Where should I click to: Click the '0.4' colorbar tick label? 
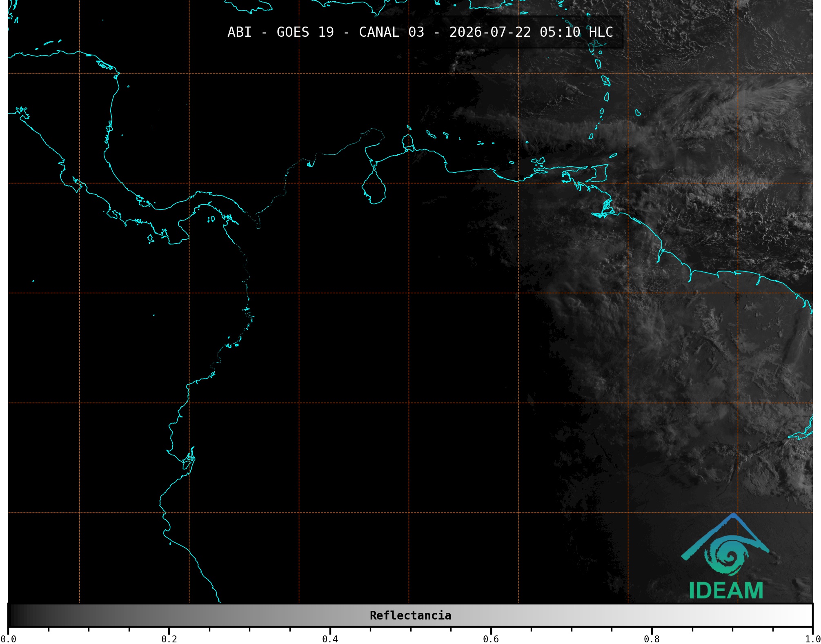330,639
